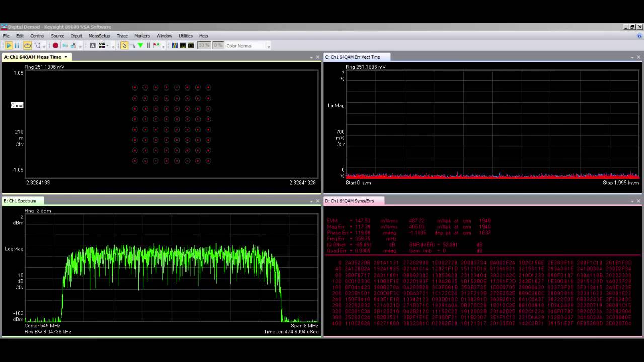Screen dimensions: 644x362
Task: Select the 'B: Ch1 Spectrum' trace title bar
Action: (x=23, y=201)
